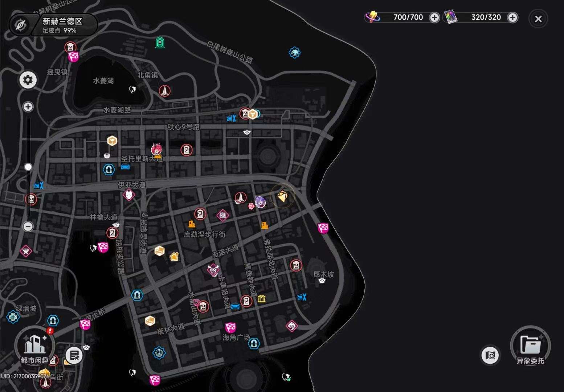Select the race flag on 昊大桥 bridge
Image resolution: width=564 pixels, height=392 pixels.
[85, 324]
